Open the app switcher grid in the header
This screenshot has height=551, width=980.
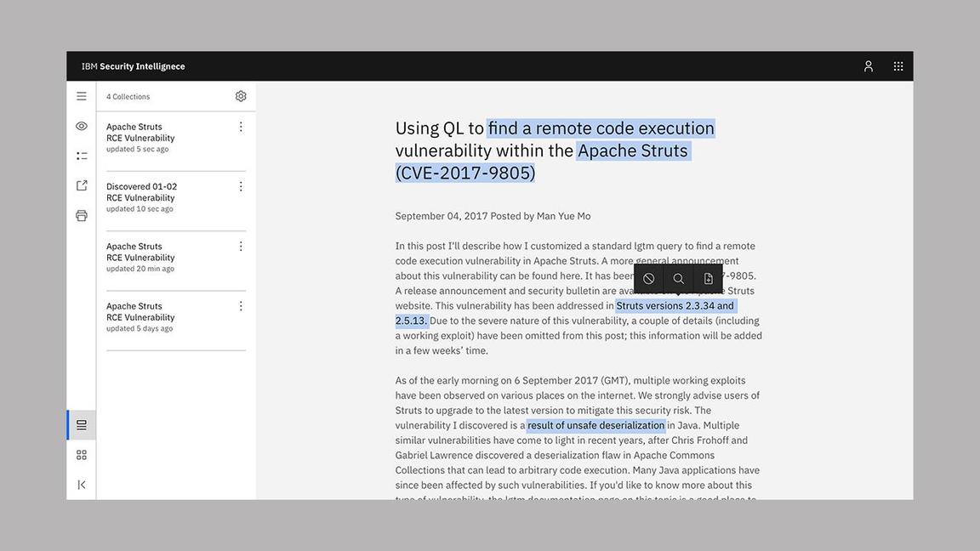pos(898,66)
